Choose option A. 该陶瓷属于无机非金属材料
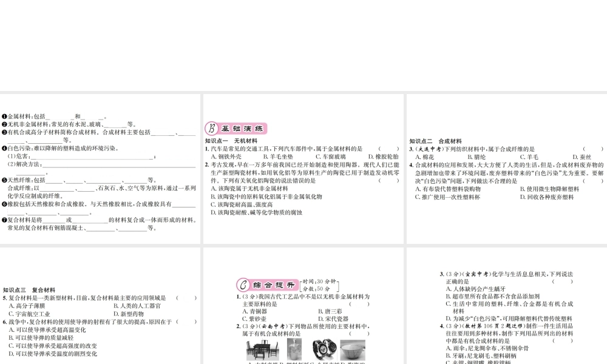 (249, 189)
